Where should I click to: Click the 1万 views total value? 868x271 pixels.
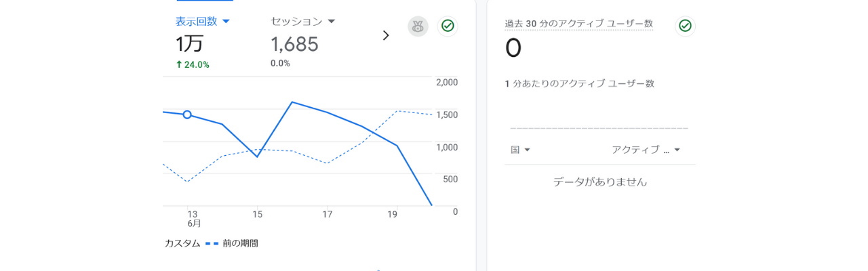[189, 44]
